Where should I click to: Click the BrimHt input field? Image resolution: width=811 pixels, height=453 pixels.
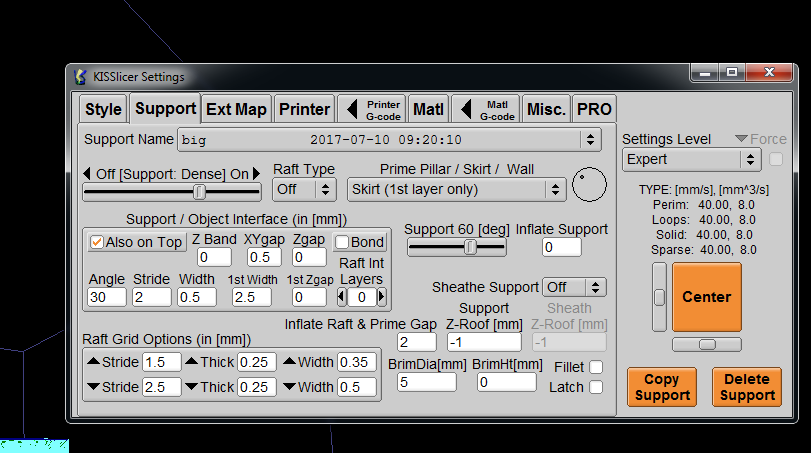pos(507,382)
